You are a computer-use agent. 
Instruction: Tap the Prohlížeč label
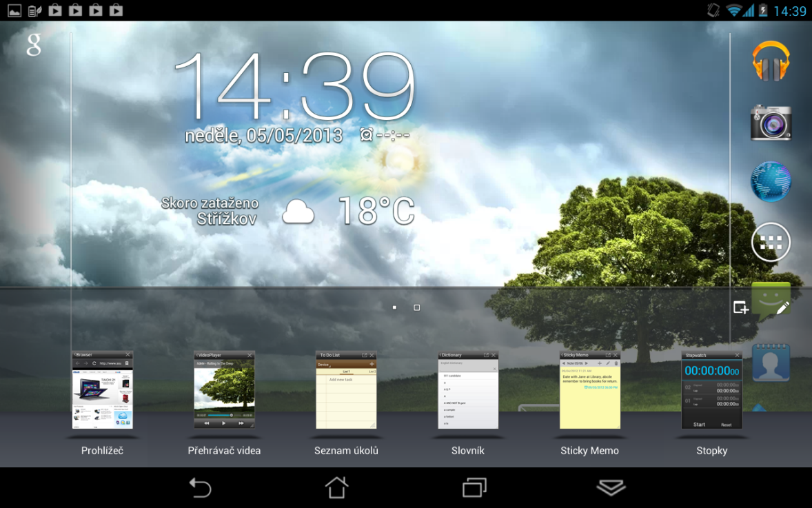102,451
